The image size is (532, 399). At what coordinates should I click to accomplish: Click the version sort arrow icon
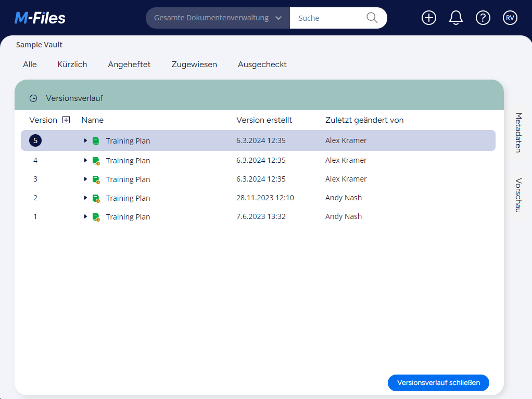click(x=66, y=120)
